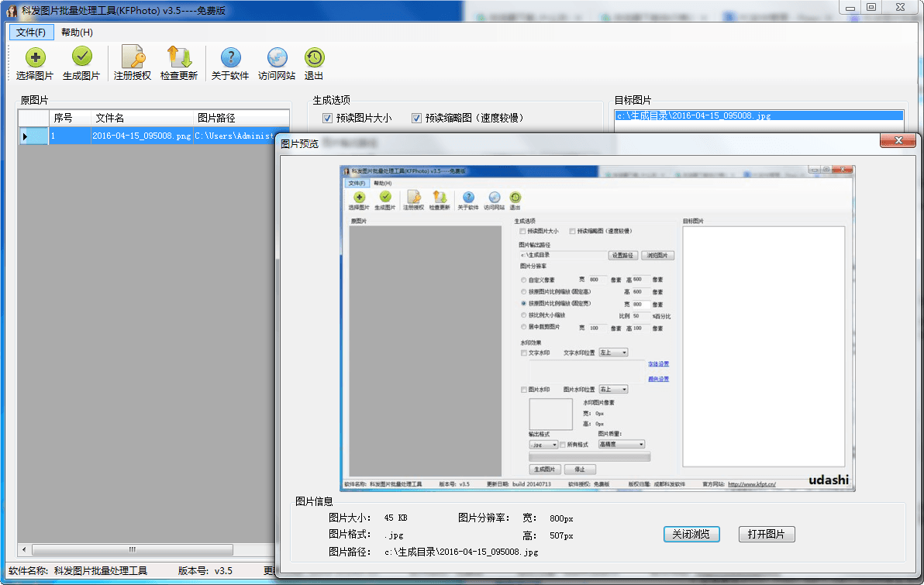Click the 打开图片 button

point(767,535)
